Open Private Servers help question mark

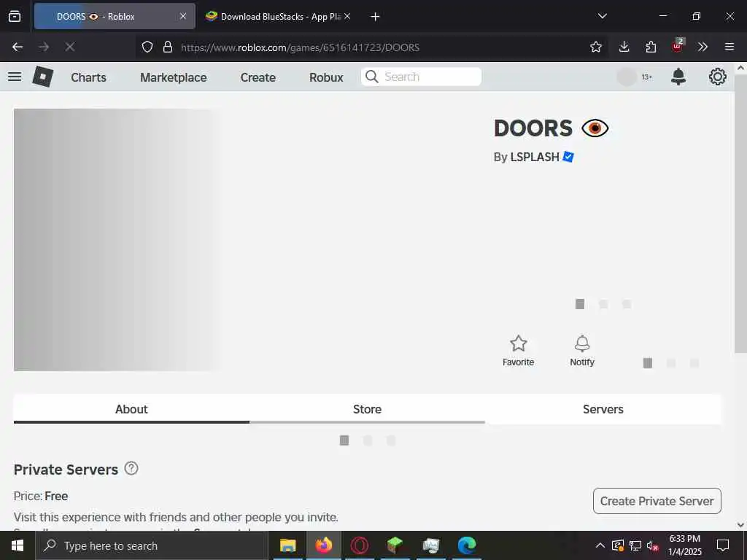point(131,469)
